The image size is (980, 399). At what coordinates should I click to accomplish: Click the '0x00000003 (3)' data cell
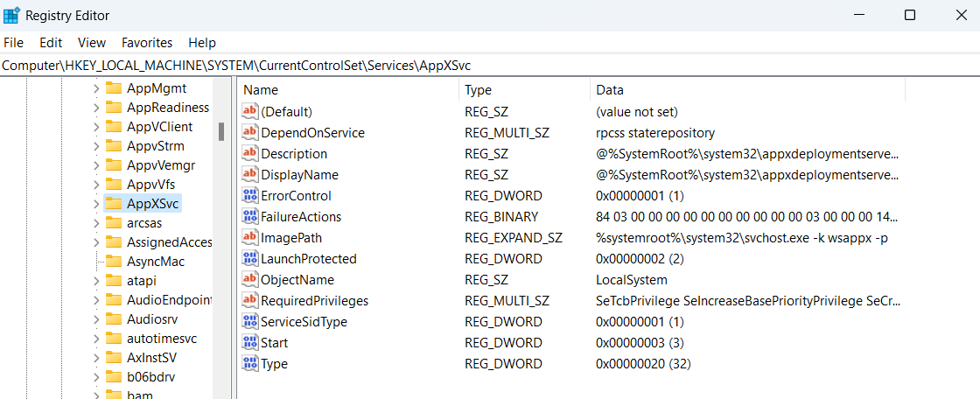[x=640, y=343]
